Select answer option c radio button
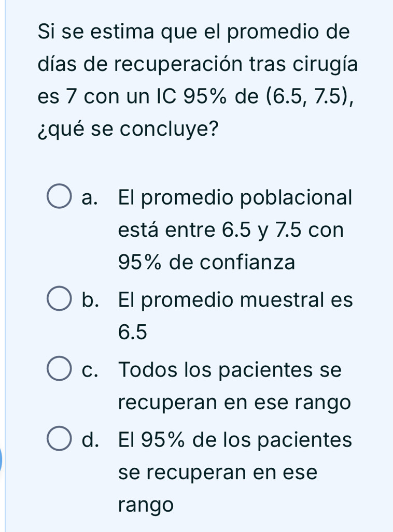The image size is (393, 532). (59, 368)
